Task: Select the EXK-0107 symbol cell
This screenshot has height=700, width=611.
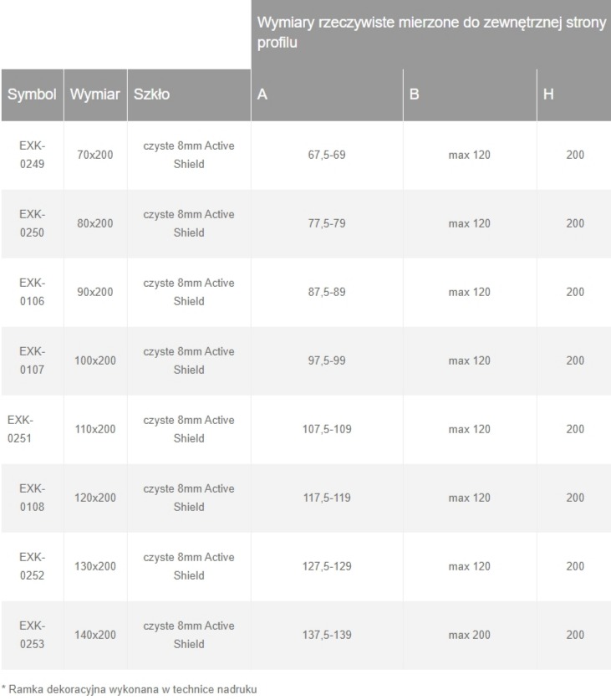Action: click(32, 360)
